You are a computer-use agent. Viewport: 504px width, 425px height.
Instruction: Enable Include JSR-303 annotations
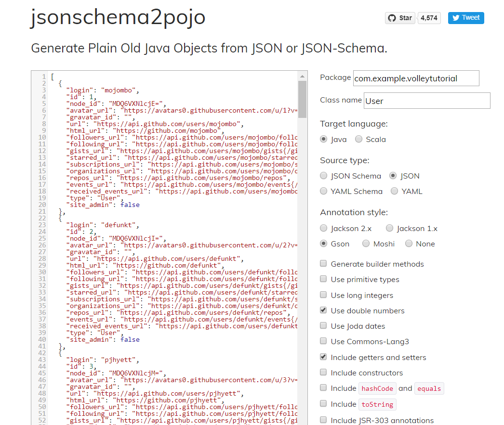coord(323,420)
